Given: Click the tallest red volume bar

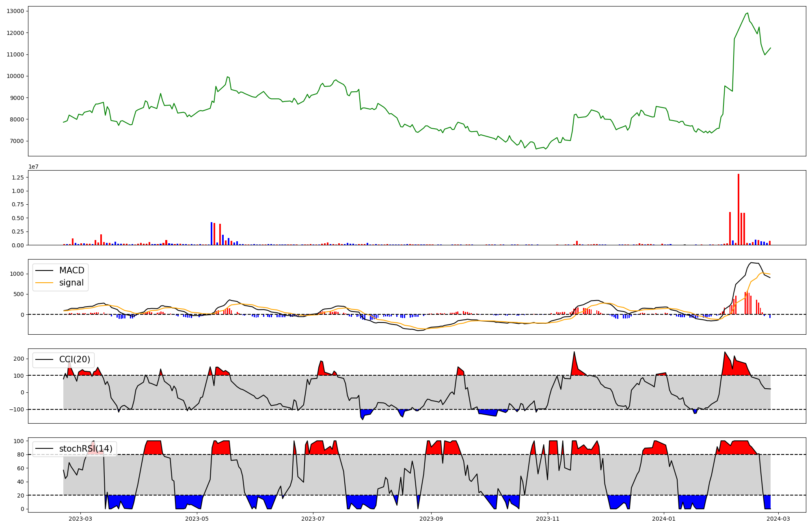Looking at the screenshot, I should coord(739,209).
